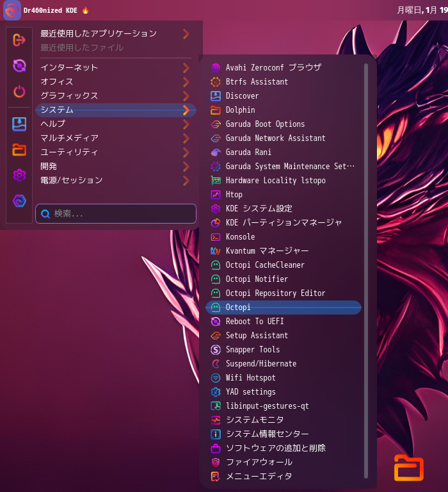Click the Btrfs Assistant gear icon

point(216,81)
